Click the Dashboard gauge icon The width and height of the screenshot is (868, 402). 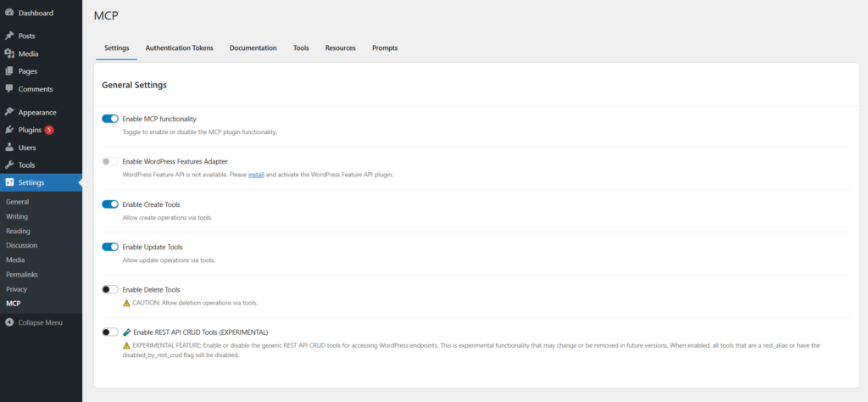pos(9,13)
